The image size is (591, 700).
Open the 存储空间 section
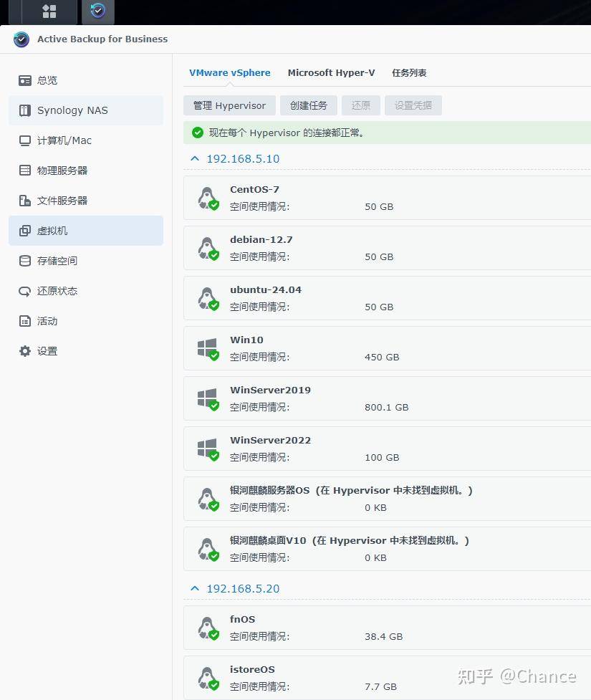(86, 261)
